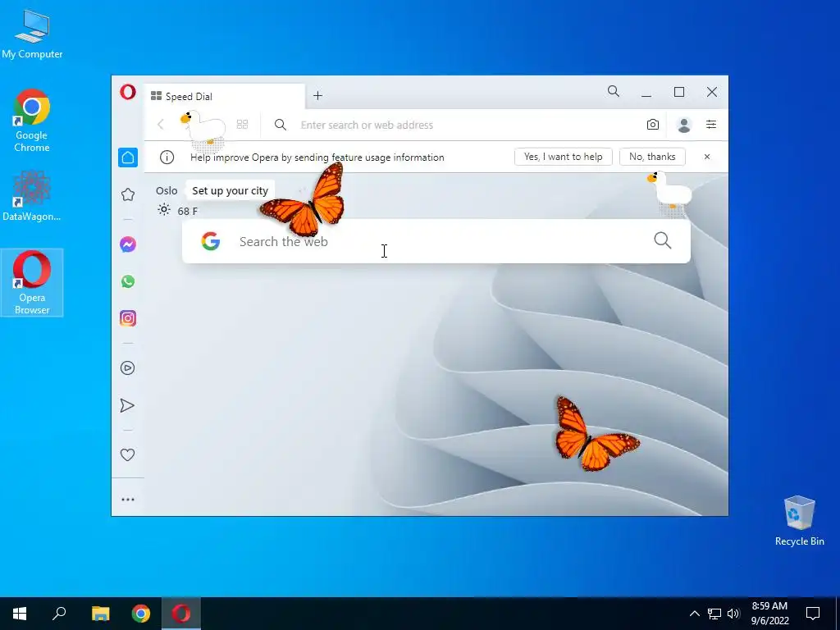
Task: Open Bookmarks star in sidebar
Action: [127, 194]
